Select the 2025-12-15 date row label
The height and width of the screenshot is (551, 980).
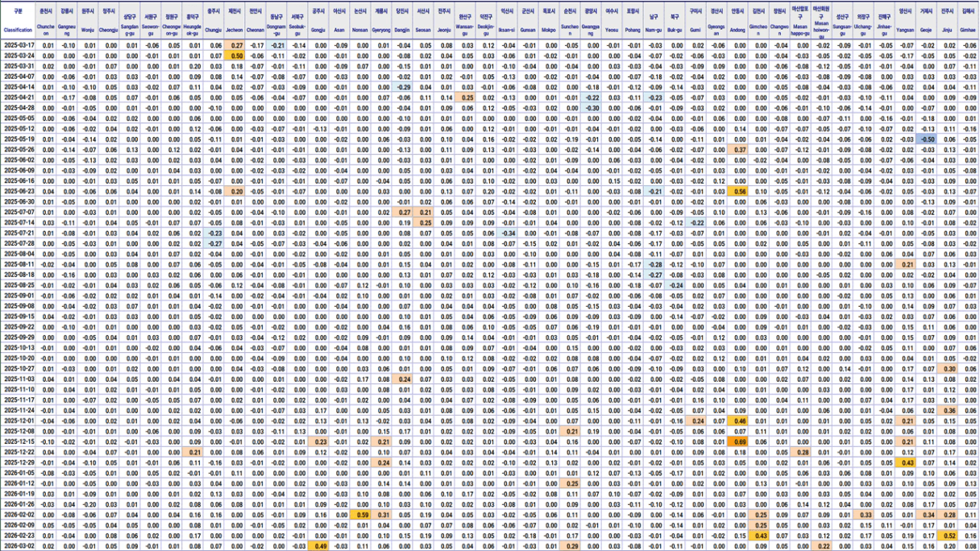point(19,441)
